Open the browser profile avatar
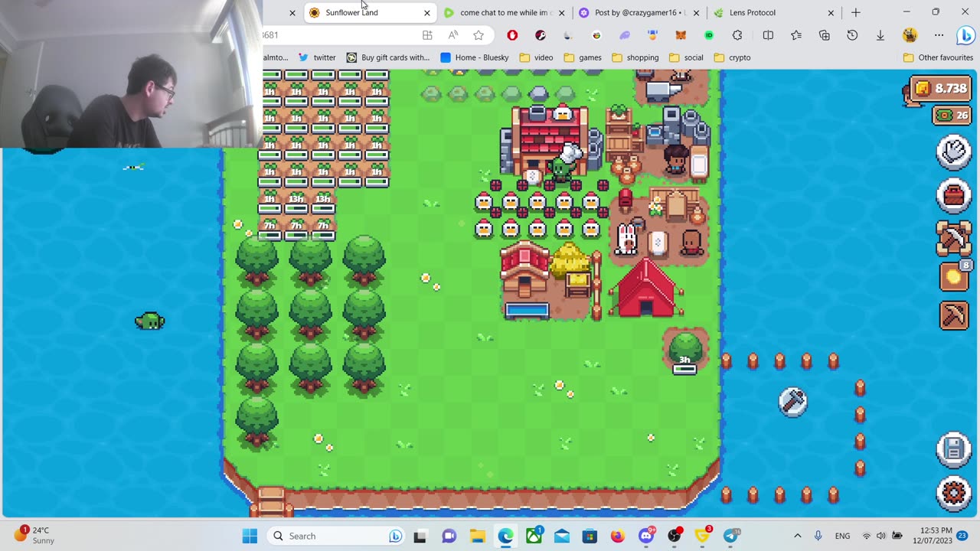 910,35
